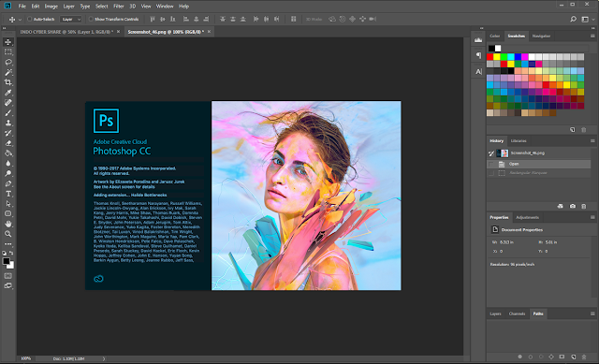Add mask icon in Paths panel
This screenshot has height=364, width=599.
[562, 357]
